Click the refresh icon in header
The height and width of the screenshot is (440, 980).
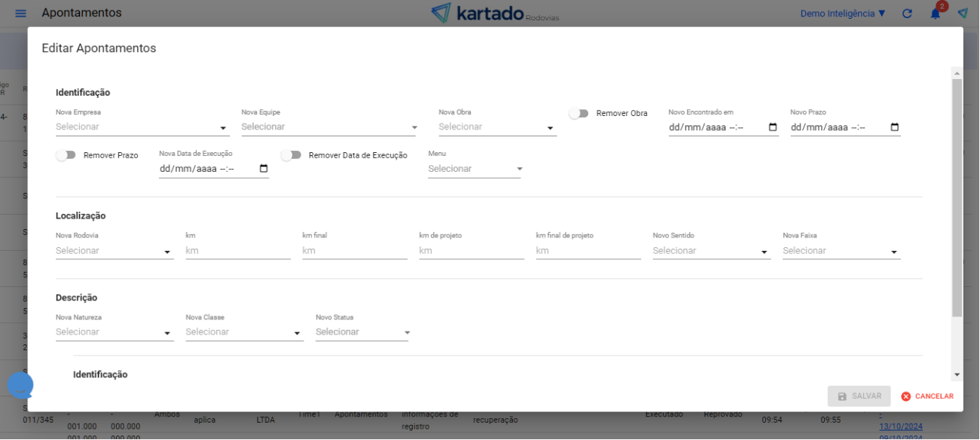[907, 14]
